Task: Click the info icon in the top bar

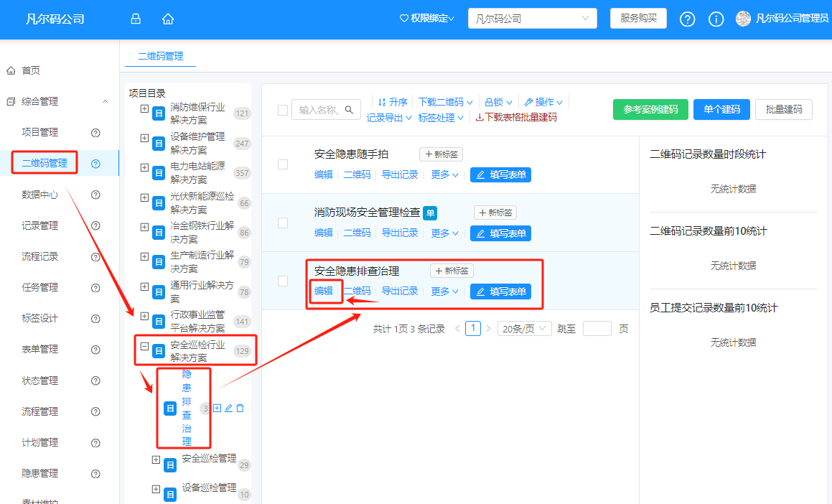Action: 716,19
